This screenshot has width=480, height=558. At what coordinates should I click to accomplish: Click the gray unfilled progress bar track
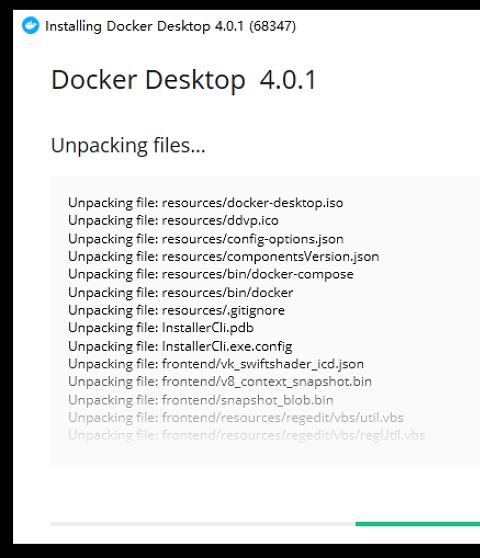(203, 523)
